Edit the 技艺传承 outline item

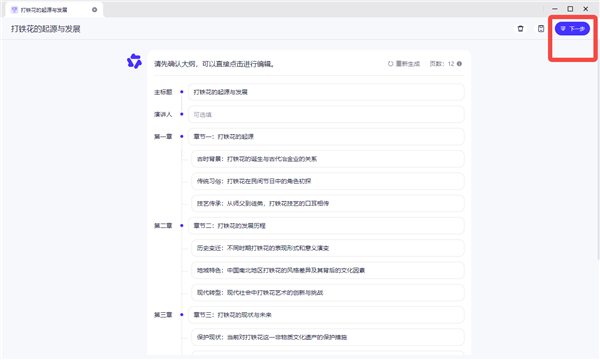(328, 204)
